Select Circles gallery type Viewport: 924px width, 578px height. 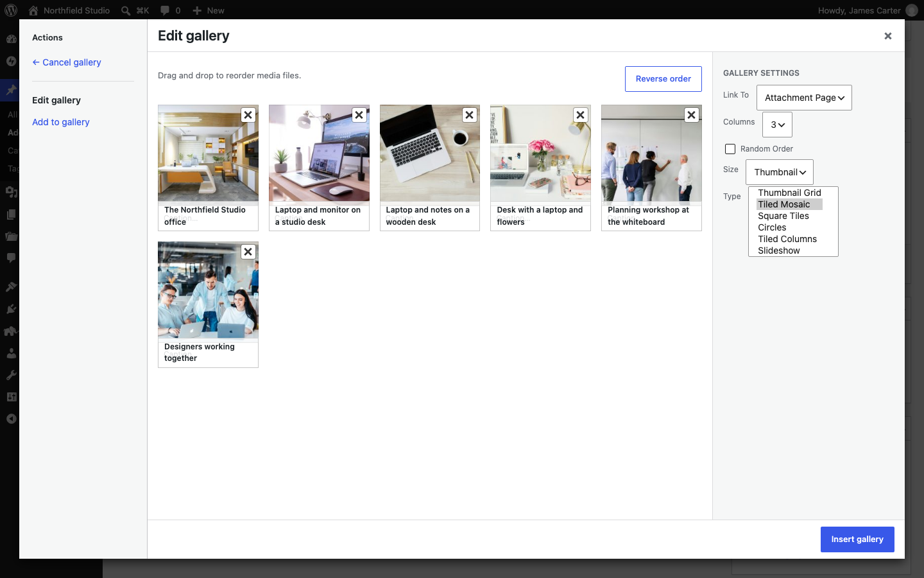(789, 227)
